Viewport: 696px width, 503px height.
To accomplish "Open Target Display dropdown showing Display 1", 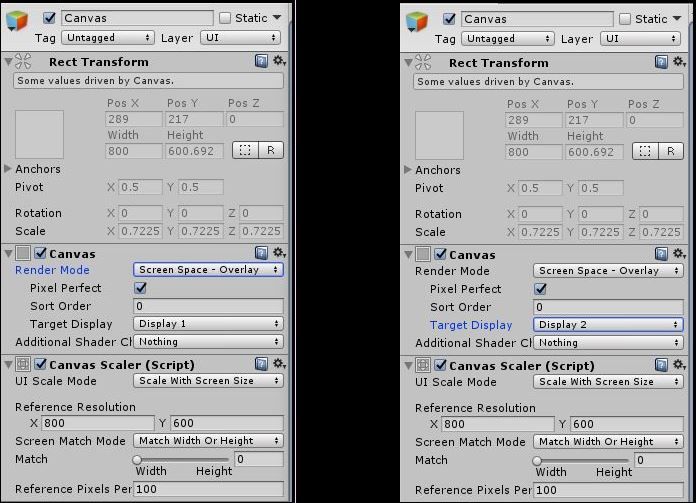I will 208,324.
